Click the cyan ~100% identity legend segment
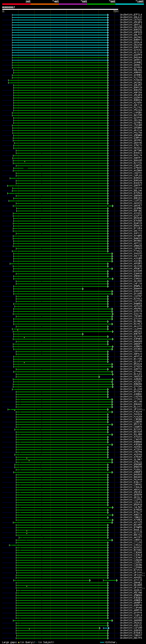The image size is (146, 644). (130, 4)
